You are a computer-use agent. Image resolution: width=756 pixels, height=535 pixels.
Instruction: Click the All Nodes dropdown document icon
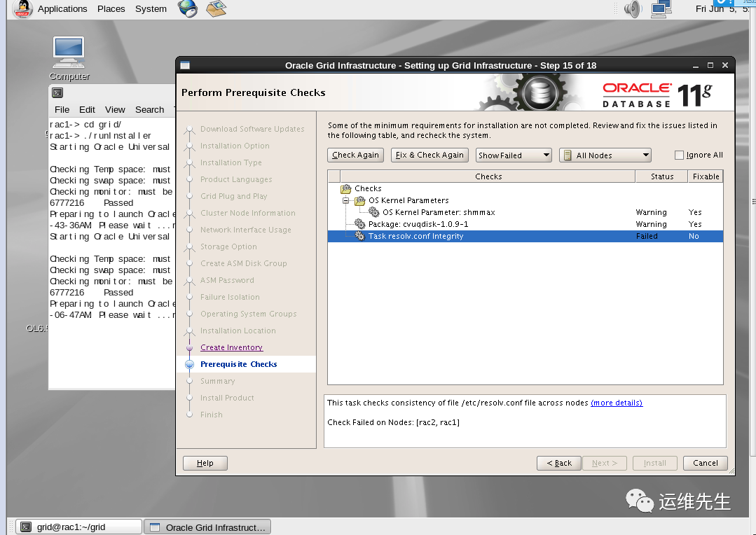[568, 155]
